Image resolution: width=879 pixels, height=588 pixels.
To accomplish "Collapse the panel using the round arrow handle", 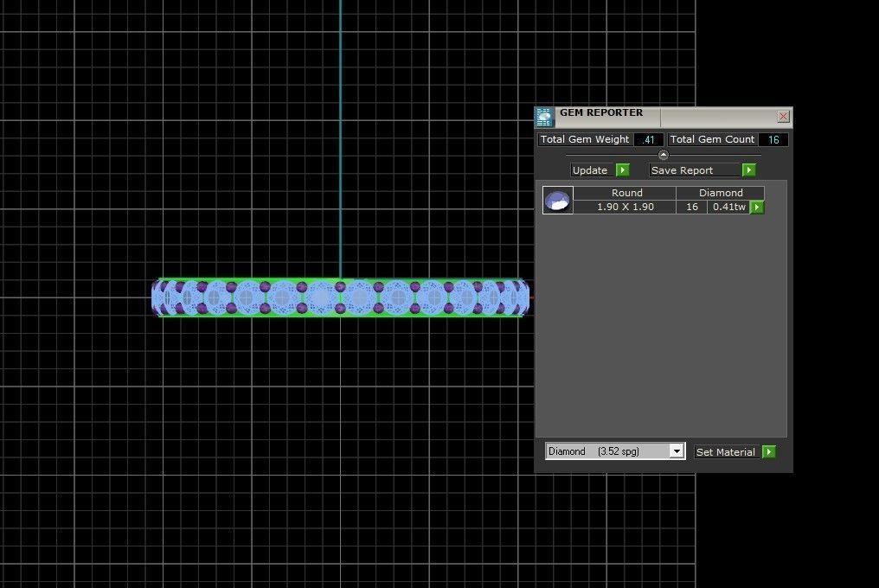I will tap(664, 155).
